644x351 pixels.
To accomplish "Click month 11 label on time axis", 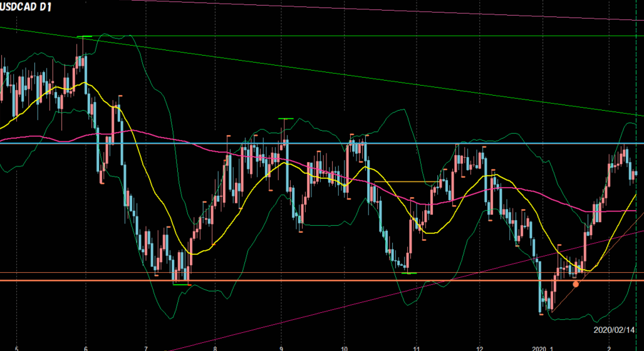I will [x=417, y=348].
